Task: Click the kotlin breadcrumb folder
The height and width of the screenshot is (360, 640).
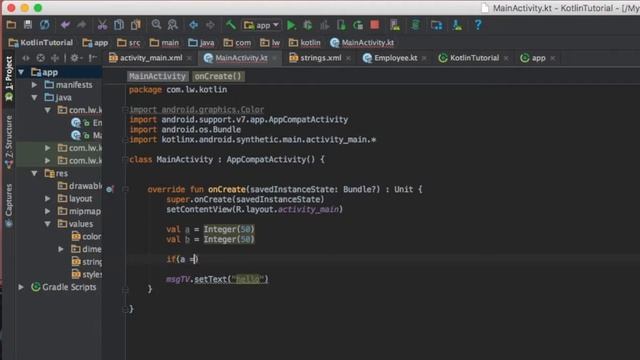Action: click(x=304, y=42)
